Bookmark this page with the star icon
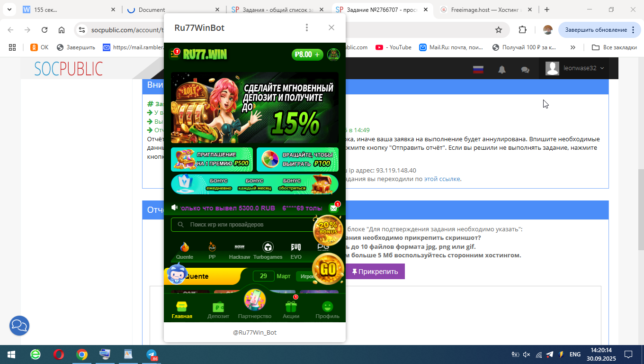 click(499, 30)
